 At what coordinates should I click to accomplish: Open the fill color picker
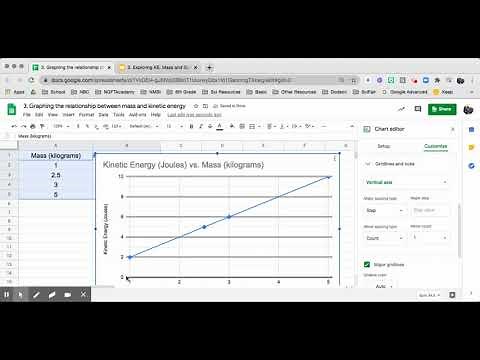tap(232, 126)
